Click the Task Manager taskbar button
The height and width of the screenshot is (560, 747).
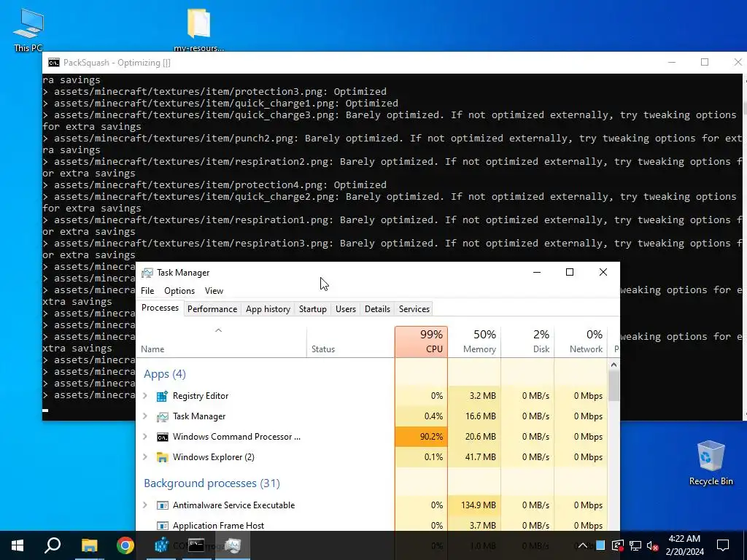(x=233, y=545)
